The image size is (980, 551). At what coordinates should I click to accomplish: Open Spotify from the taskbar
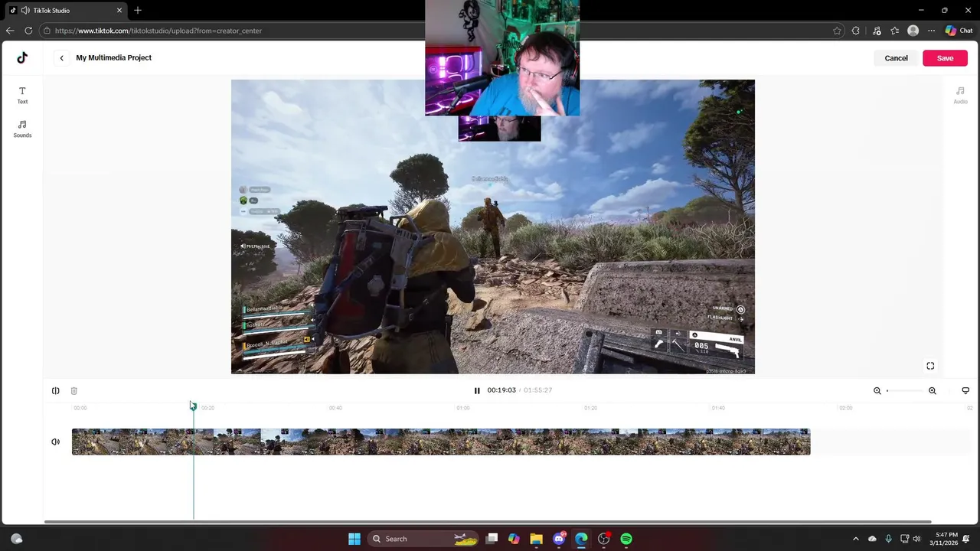pyautogui.click(x=626, y=539)
